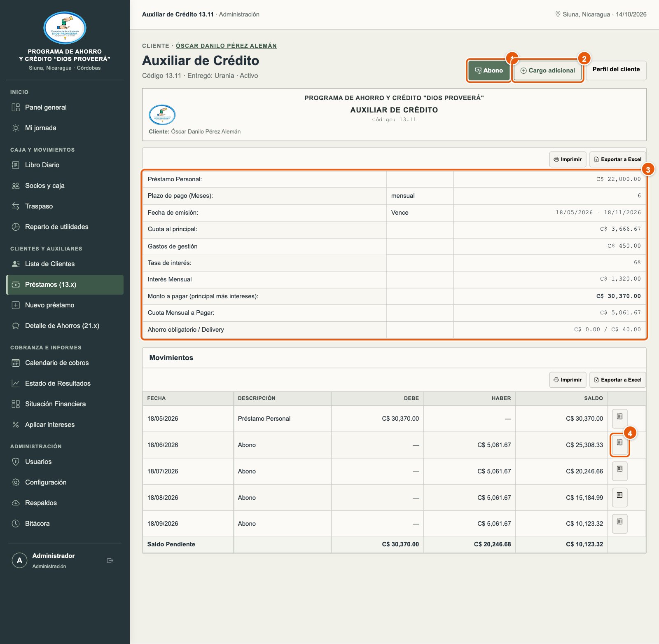The height and width of the screenshot is (644, 659).
Task: Click the Traspaso arrows icon
Action: [x=16, y=206]
